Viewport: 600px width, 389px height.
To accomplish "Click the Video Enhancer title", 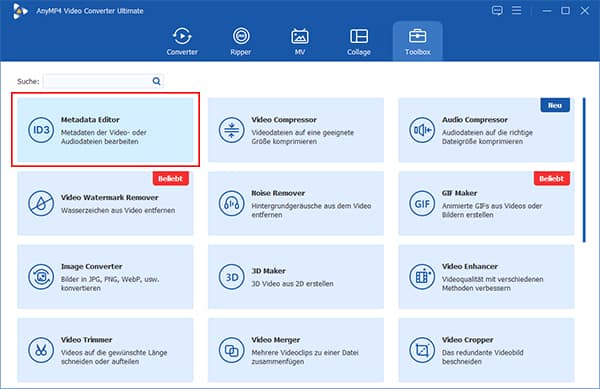I will tap(470, 267).
